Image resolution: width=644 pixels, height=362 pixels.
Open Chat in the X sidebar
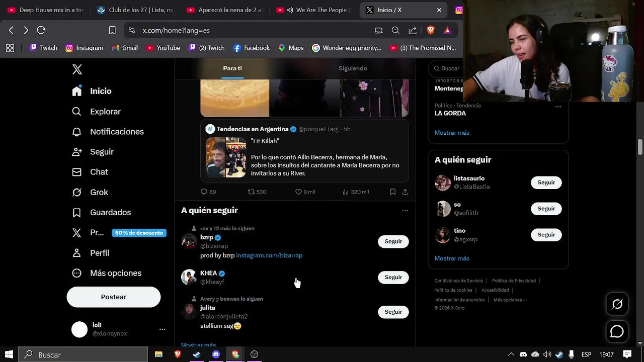click(90, 172)
